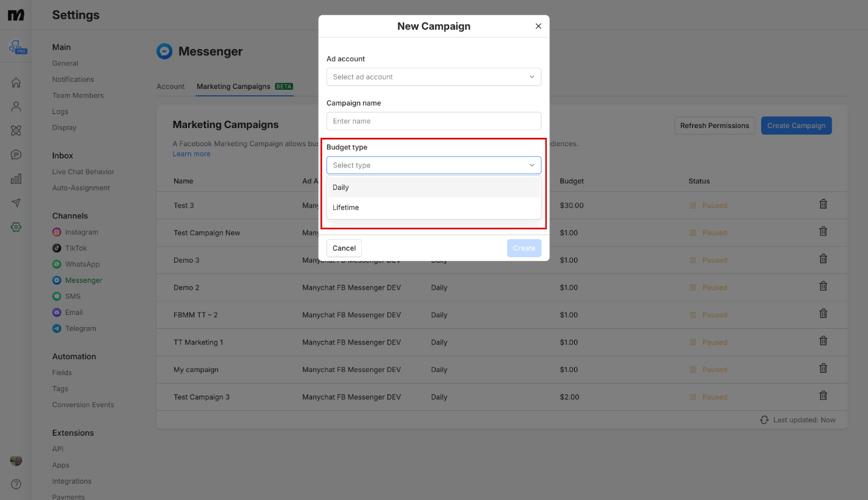Click the Manychat logo in the top corner

click(x=16, y=14)
